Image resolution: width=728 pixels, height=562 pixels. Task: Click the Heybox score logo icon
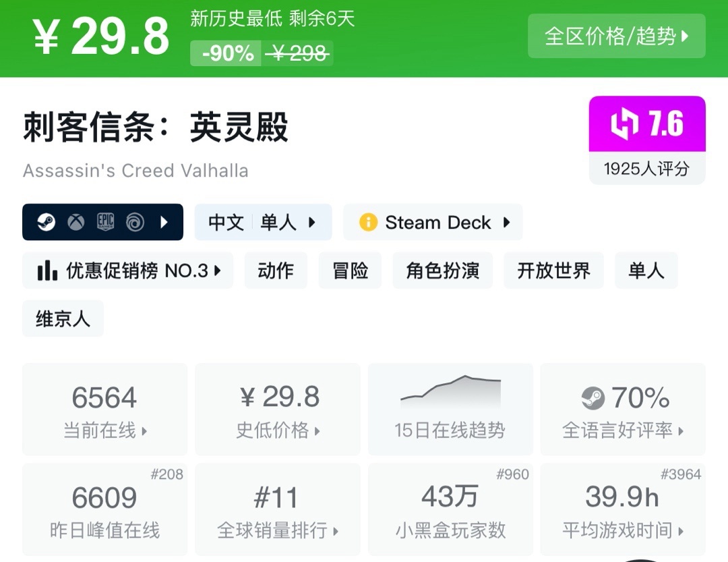tap(624, 124)
